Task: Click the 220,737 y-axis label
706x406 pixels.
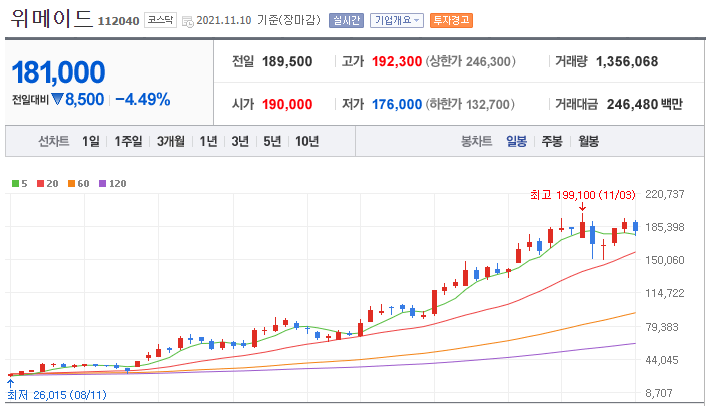Action: pos(665,194)
